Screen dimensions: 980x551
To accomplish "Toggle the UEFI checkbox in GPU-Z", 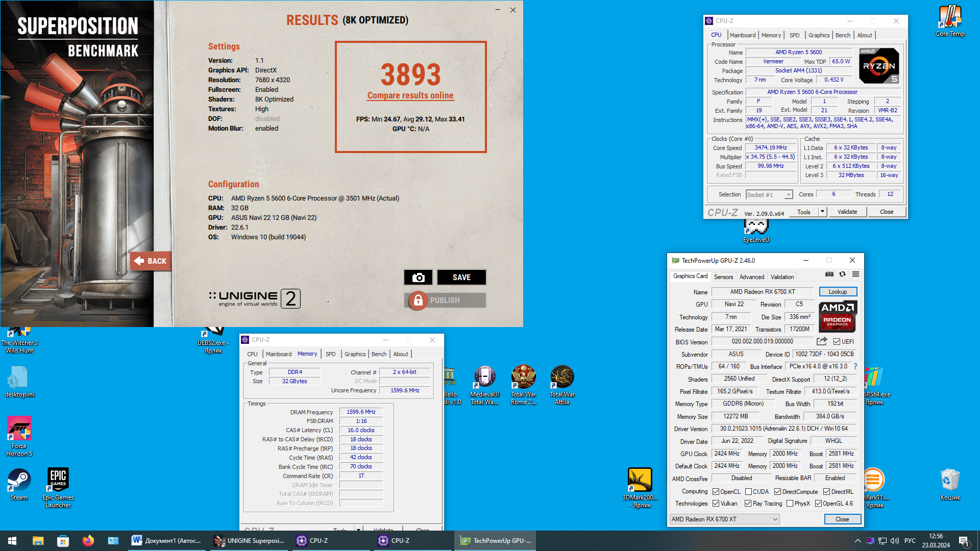I will [x=837, y=342].
